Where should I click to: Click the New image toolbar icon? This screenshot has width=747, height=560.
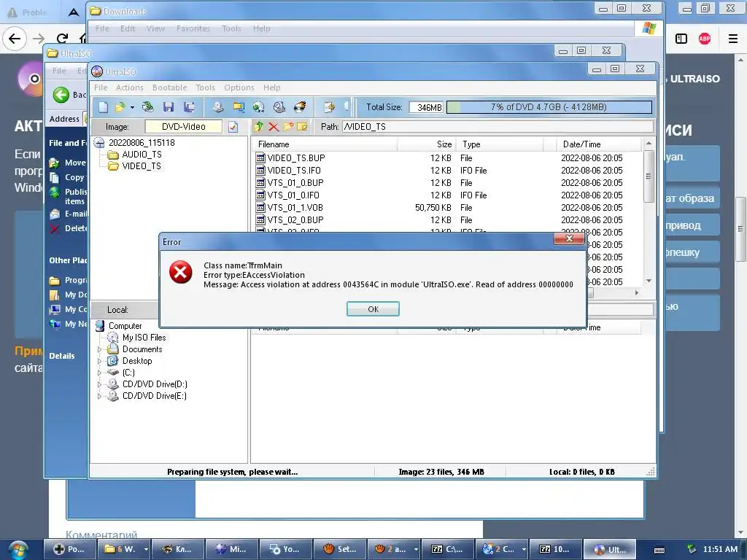click(x=104, y=107)
